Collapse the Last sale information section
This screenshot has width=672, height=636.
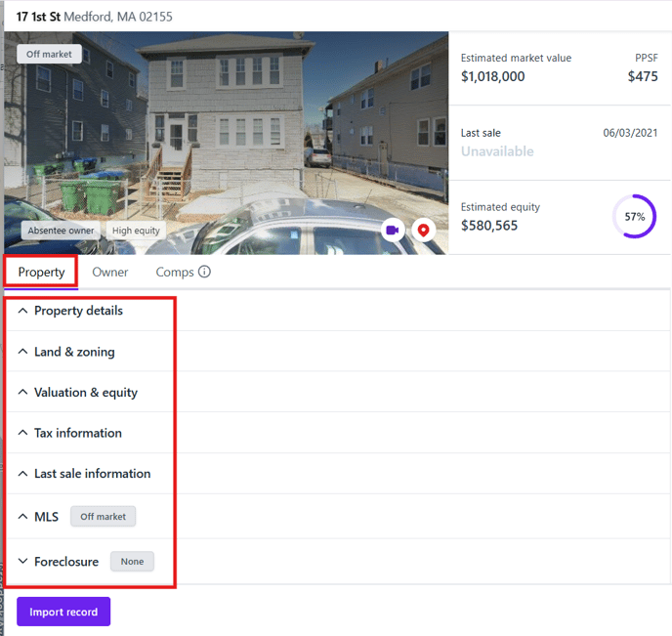click(x=23, y=474)
